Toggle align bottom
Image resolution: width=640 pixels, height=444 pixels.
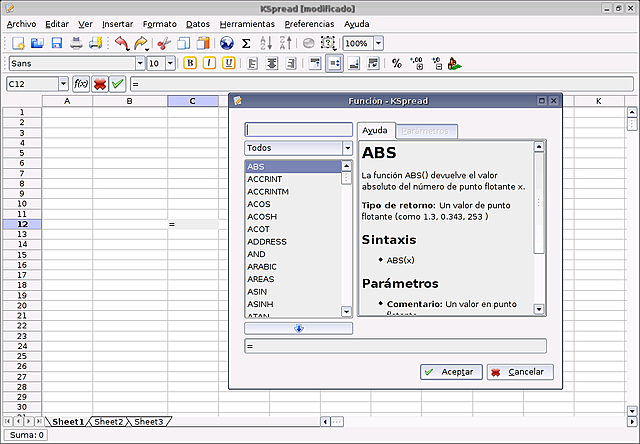coord(353,63)
